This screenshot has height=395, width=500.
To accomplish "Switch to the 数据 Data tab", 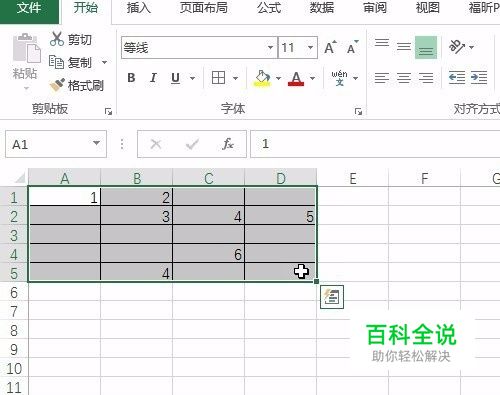I will coord(322,8).
